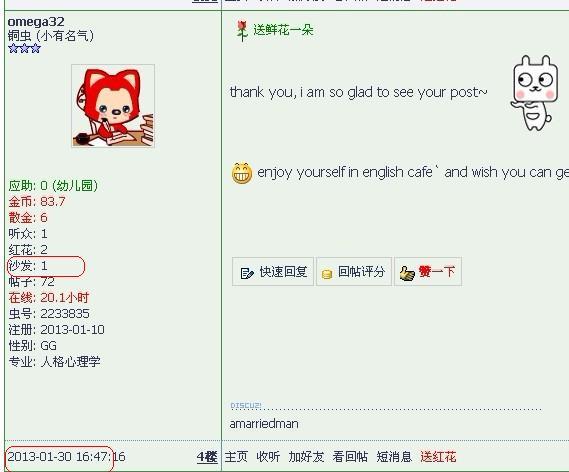
Task: Click the thumbs-up icon
Action: [x=407, y=273]
